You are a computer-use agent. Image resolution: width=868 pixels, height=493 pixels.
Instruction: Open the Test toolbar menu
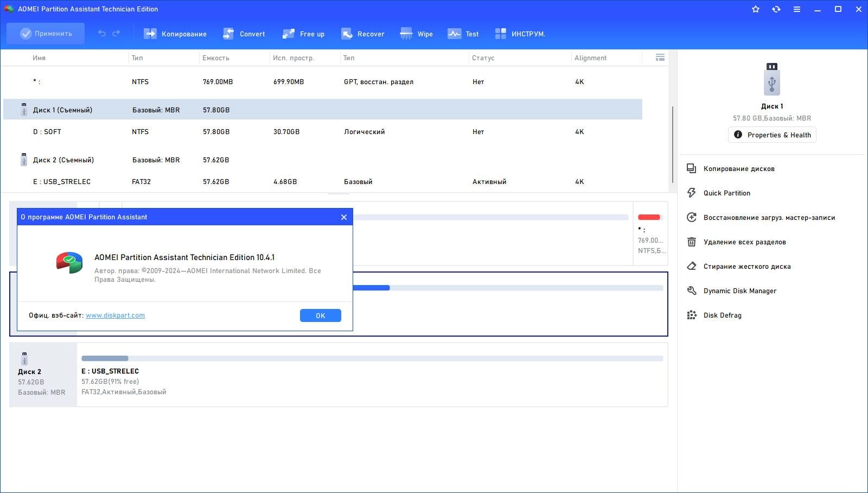point(463,34)
